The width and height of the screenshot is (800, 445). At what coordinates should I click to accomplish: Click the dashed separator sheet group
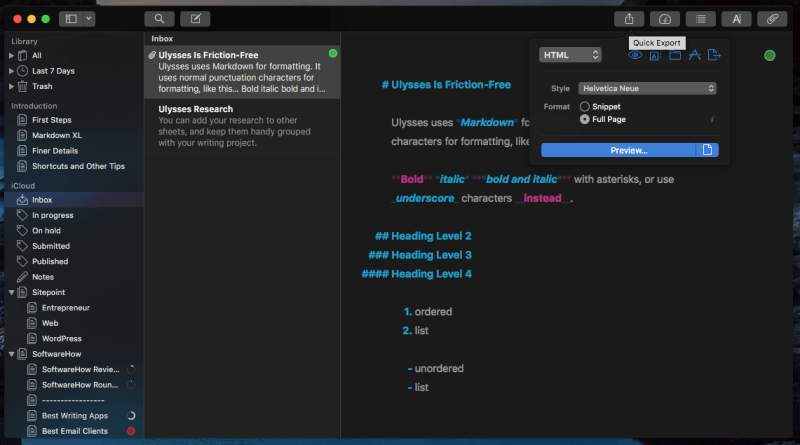(73, 400)
